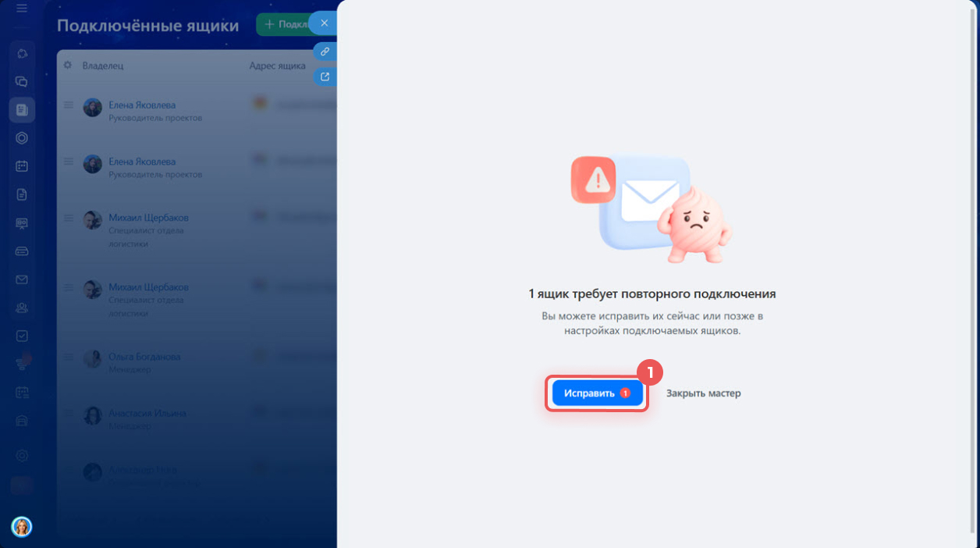
Task: Click Ольга Богданова avatar
Action: click(93, 359)
